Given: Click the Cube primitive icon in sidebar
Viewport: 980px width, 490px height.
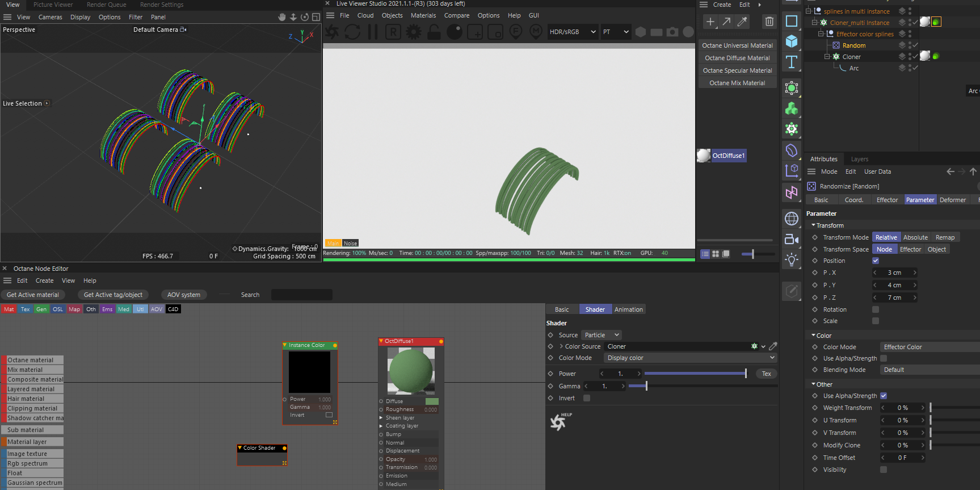Looking at the screenshot, I should point(792,41).
